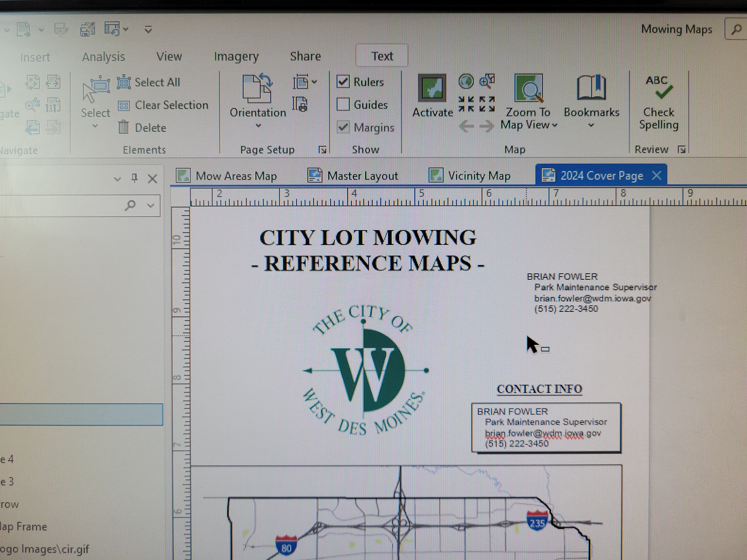Expand the Zoom To Map View dropdown arrow
The image size is (747, 560).
pos(555,125)
